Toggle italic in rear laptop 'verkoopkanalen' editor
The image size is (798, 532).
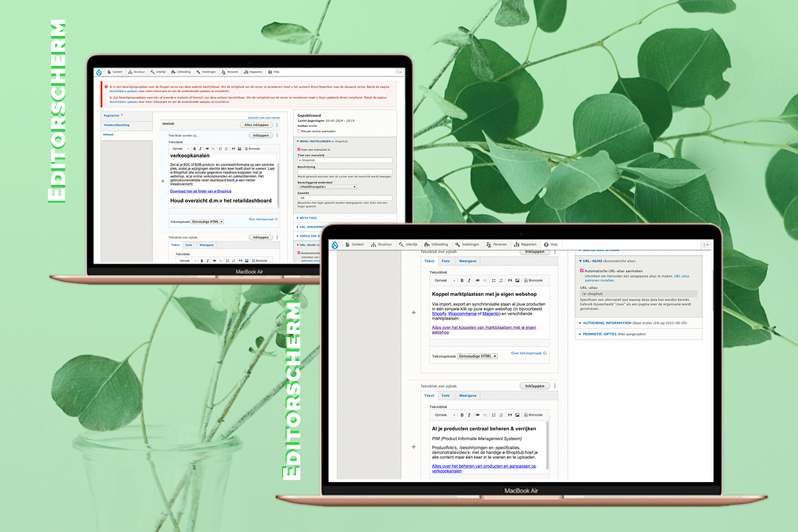(199, 148)
